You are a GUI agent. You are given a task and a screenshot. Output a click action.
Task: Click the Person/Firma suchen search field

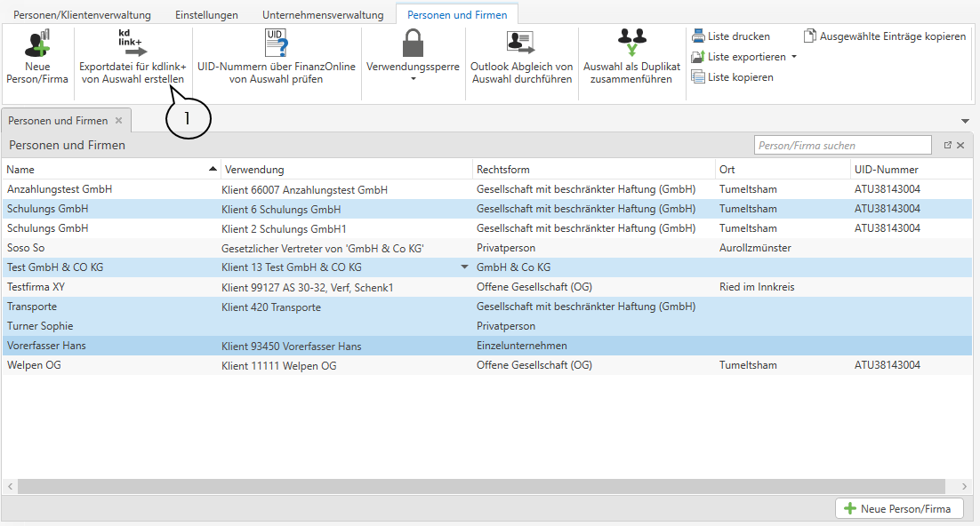[842, 145]
